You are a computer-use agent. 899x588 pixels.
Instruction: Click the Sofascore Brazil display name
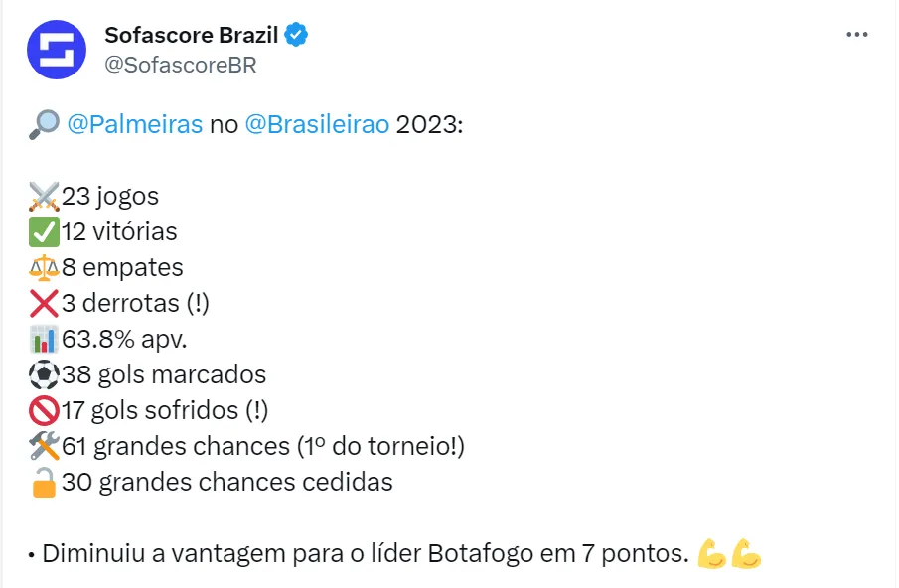[x=193, y=35]
